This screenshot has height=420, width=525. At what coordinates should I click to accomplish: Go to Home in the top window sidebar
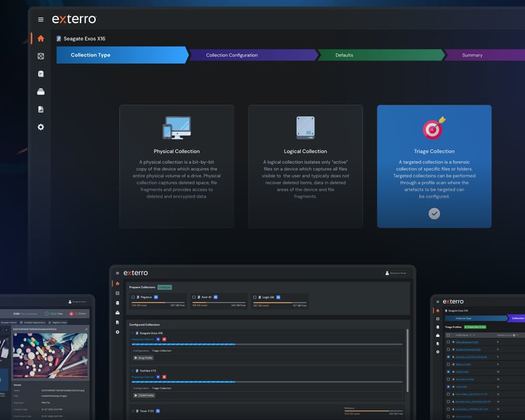pos(41,38)
